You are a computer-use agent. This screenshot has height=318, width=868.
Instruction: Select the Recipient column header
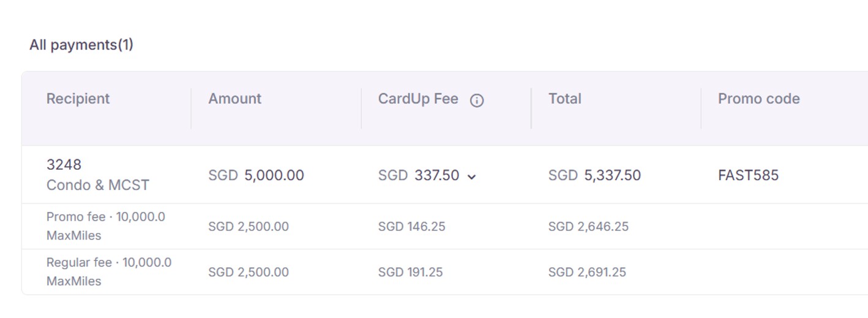pos(78,99)
